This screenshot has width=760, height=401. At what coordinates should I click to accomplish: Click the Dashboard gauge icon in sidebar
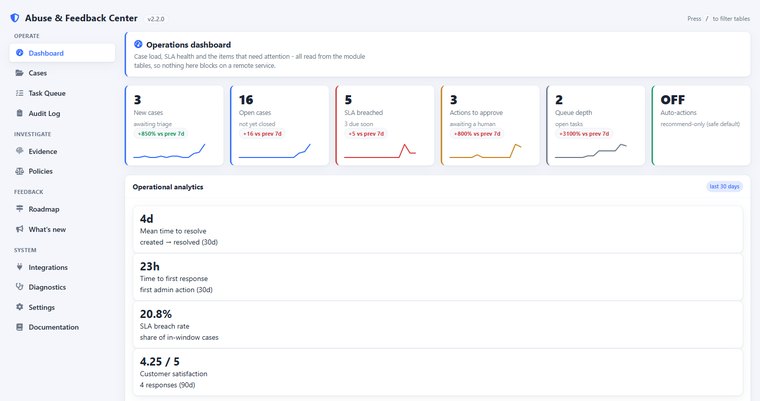tap(19, 53)
